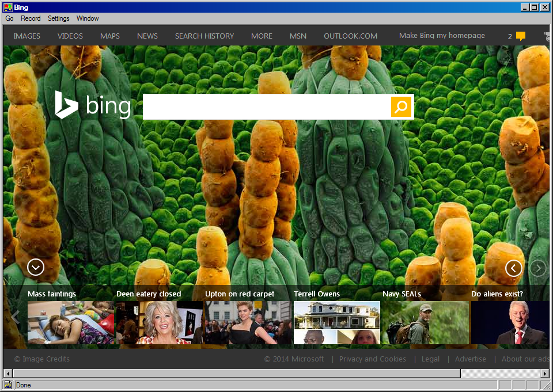Click the IMAGES navigation link
The height and width of the screenshot is (392, 553).
click(x=27, y=36)
